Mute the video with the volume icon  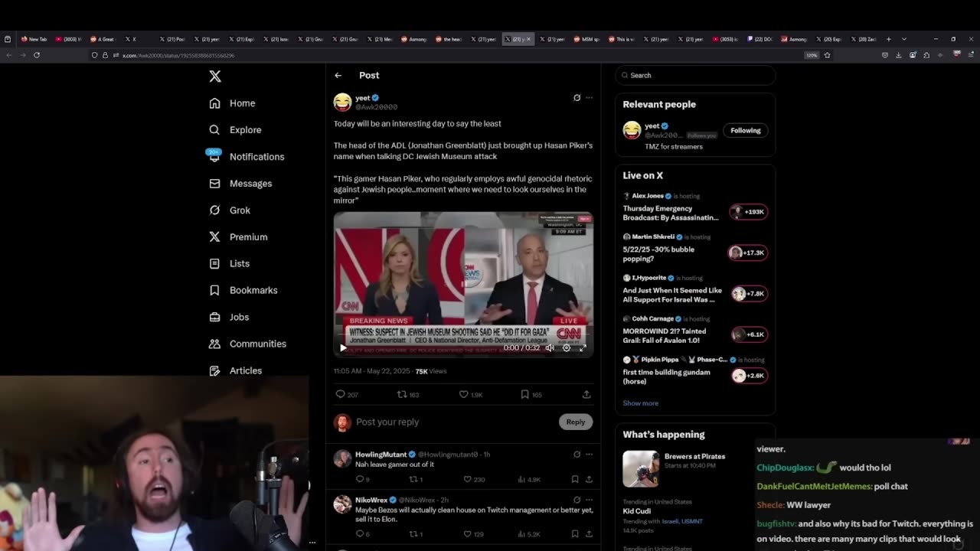click(x=550, y=348)
